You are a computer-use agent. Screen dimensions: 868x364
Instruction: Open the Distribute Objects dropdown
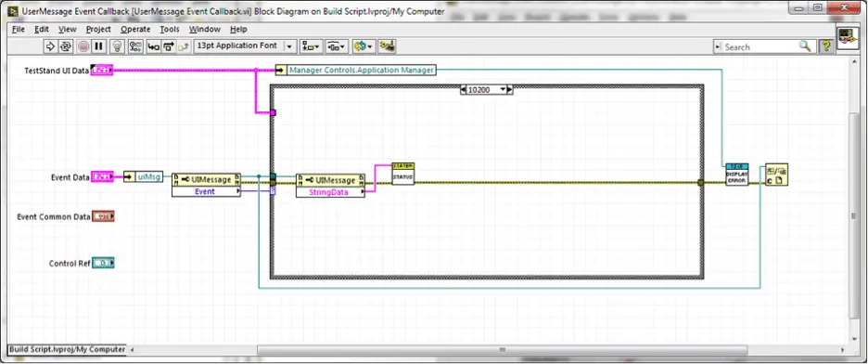(x=337, y=46)
